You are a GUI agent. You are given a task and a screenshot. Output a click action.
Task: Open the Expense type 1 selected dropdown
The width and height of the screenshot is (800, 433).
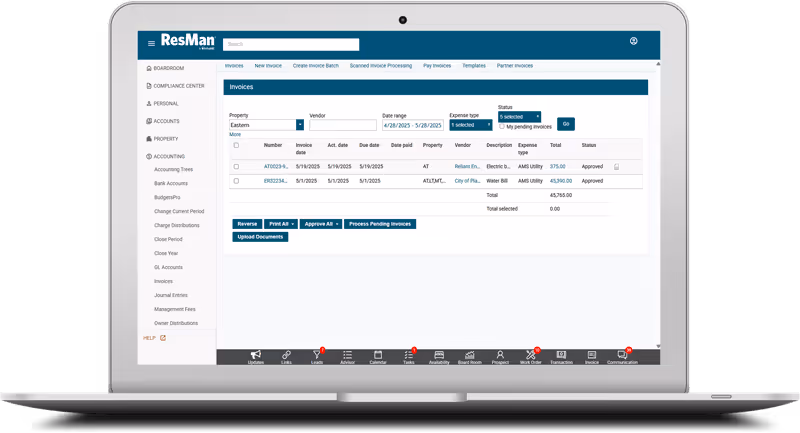(x=470, y=125)
